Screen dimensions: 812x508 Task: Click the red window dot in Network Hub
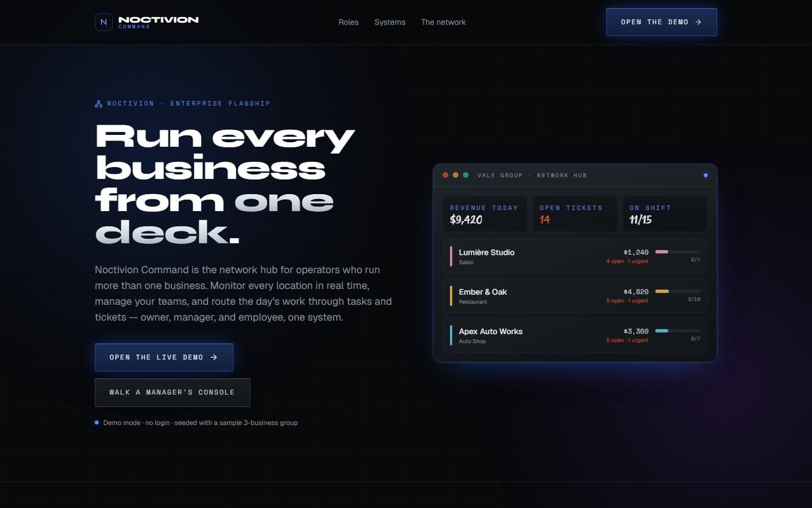445,175
